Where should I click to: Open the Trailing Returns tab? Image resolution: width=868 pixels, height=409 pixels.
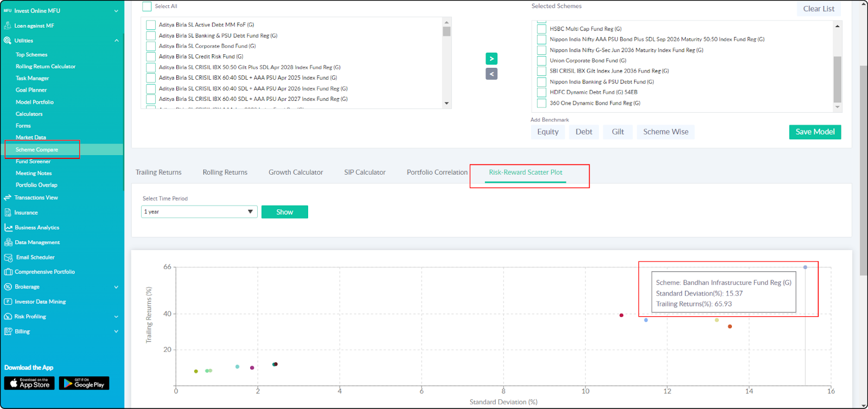[158, 172]
